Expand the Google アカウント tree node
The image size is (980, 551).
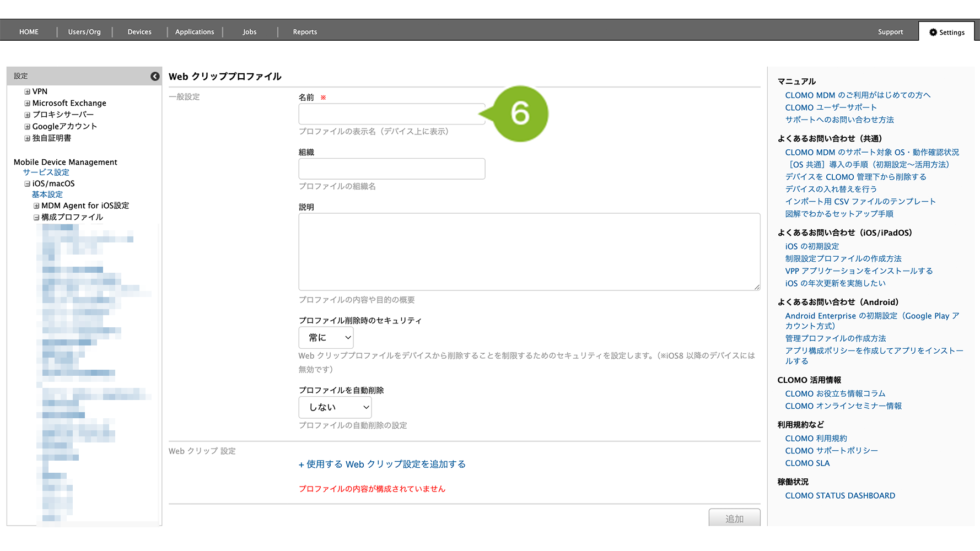click(x=28, y=126)
